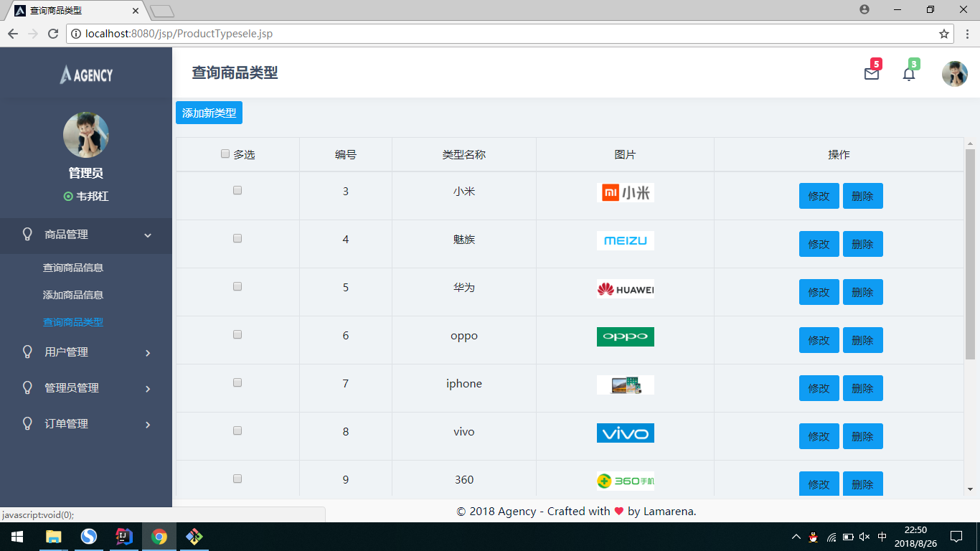Open the Chrome profile icon
Viewport: 980px width, 551px height.
pos(864,9)
